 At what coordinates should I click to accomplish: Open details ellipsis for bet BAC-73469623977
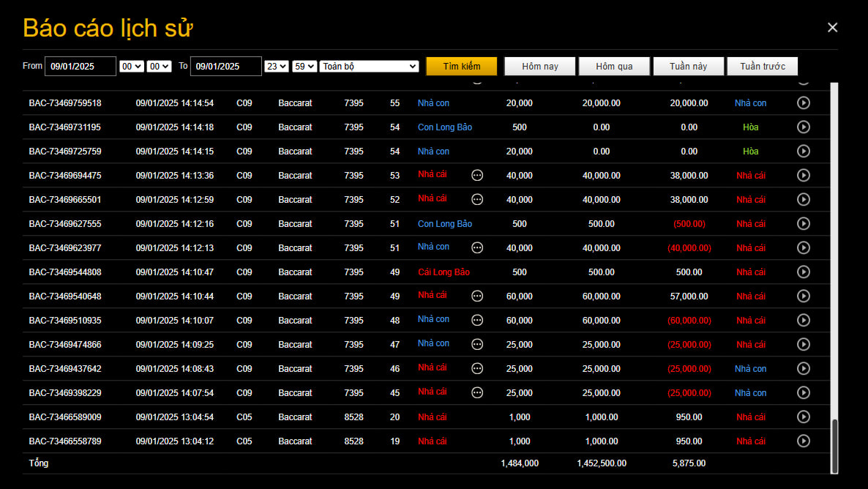[477, 248]
